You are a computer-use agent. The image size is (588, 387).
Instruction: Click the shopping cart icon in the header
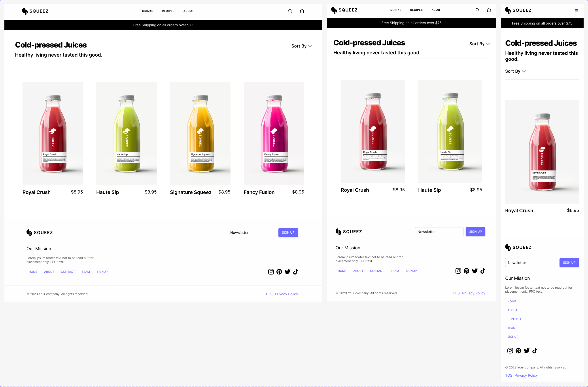(x=302, y=11)
